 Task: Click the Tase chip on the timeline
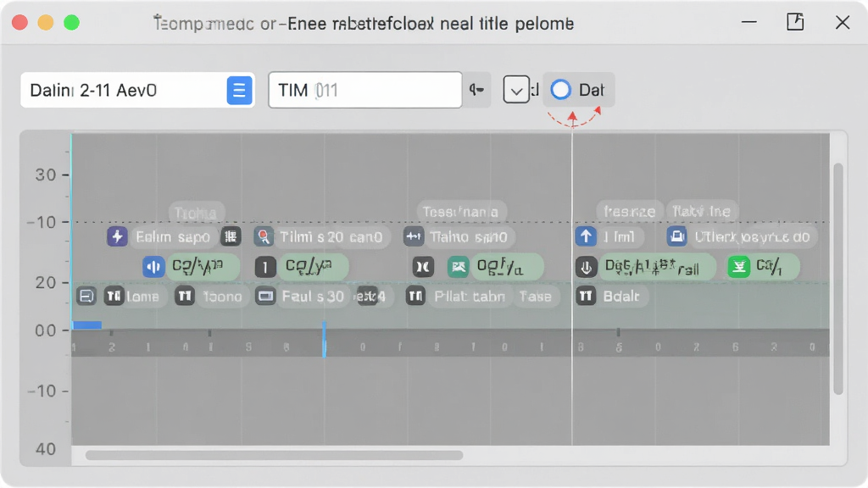[536, 297]
